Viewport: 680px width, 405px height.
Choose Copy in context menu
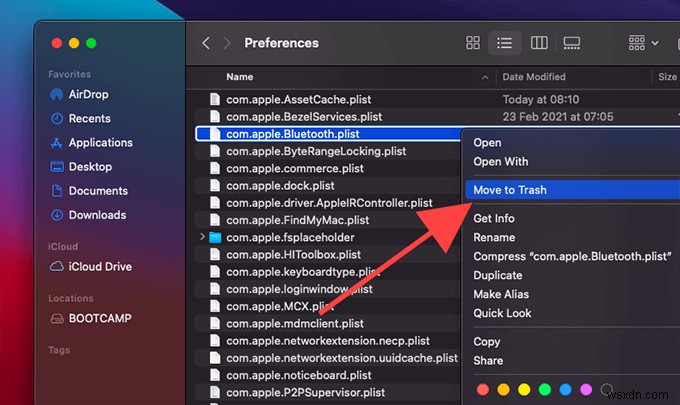tap(486, 342)
